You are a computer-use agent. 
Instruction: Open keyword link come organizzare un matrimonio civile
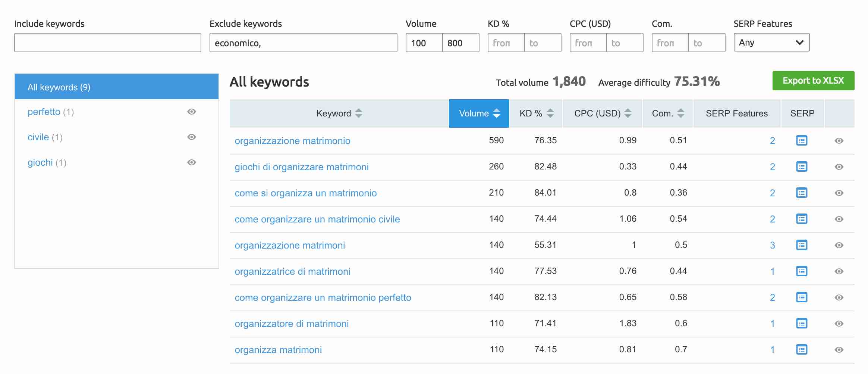(x=317, y=219)
